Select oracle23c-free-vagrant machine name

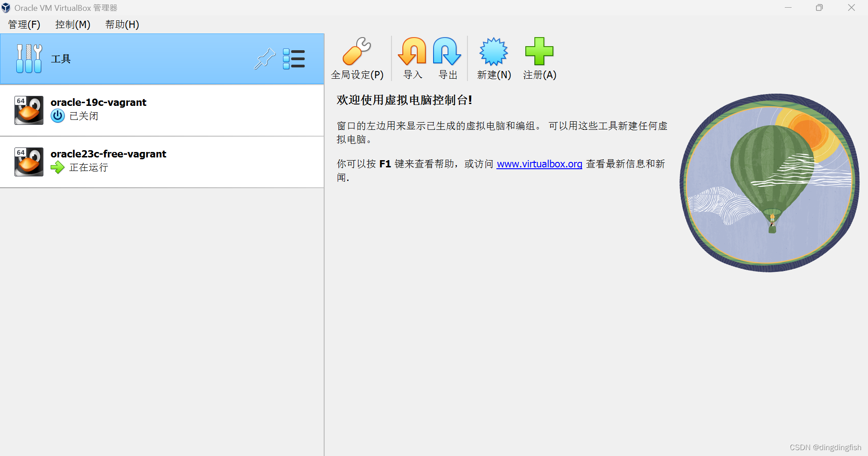click(108, 154)
